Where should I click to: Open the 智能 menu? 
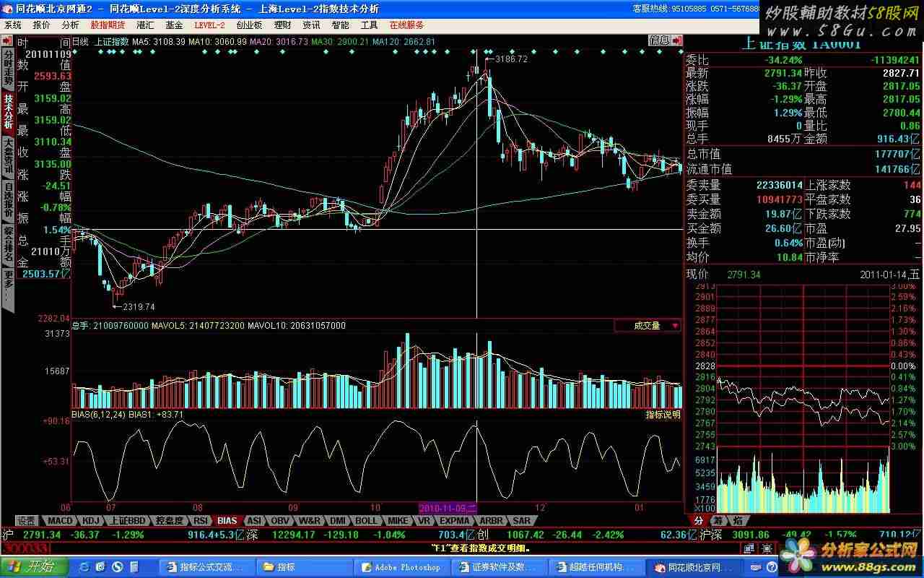[x=340, y=25]
